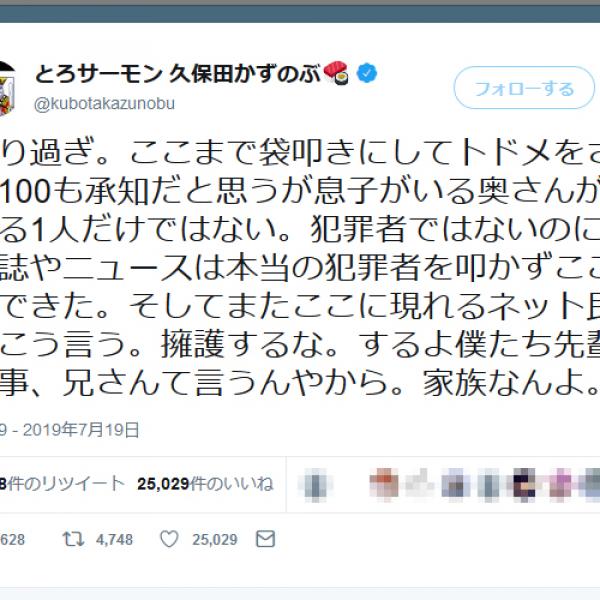Click the sushi emoji in name
This screenshot has height=600, width=600.
(x=336, y=73)
